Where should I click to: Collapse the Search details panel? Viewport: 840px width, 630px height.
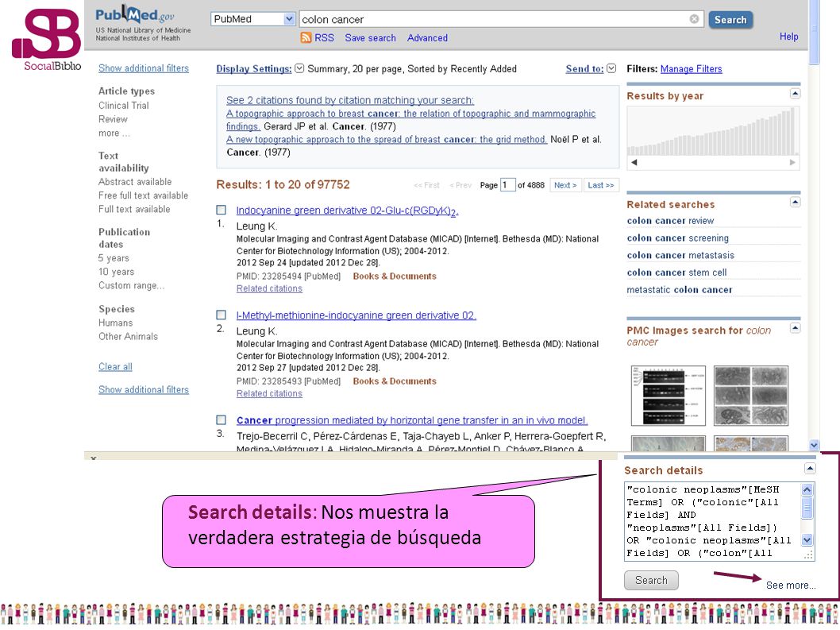coord(810,469)
